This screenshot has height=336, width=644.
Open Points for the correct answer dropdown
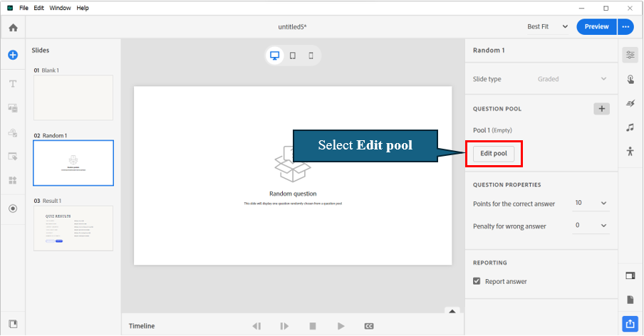tap(591, 203)
